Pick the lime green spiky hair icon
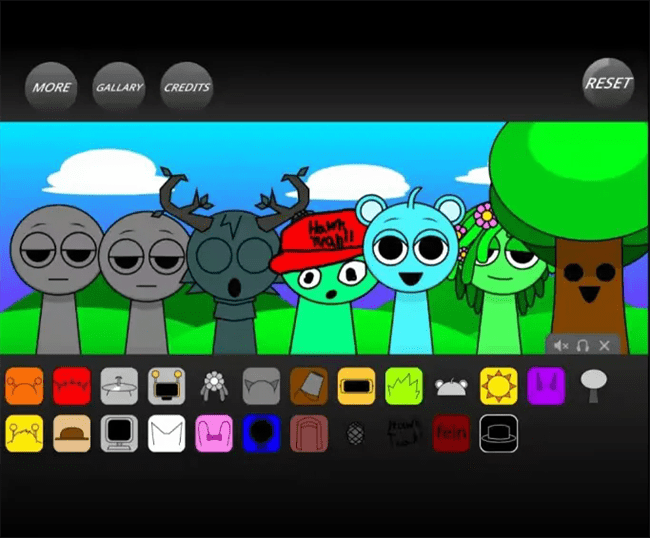The image size is (650, 538). (x=403, y=385)
